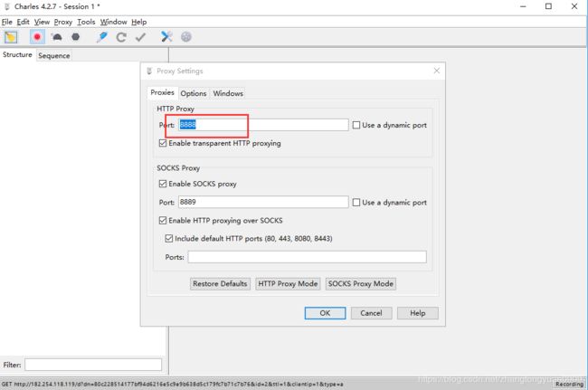The width and height of the screenshot is (588, 390).
Task: Open the View menu
Action: (42, 22)
